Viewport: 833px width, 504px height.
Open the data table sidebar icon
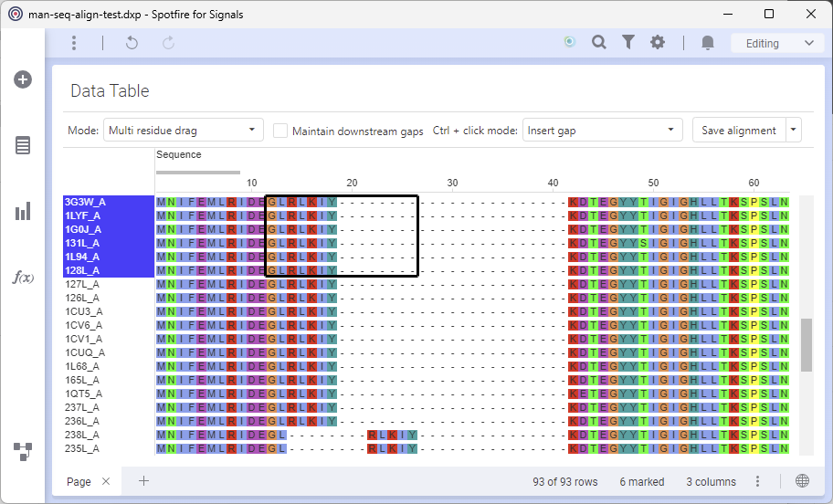pos(23,145)
